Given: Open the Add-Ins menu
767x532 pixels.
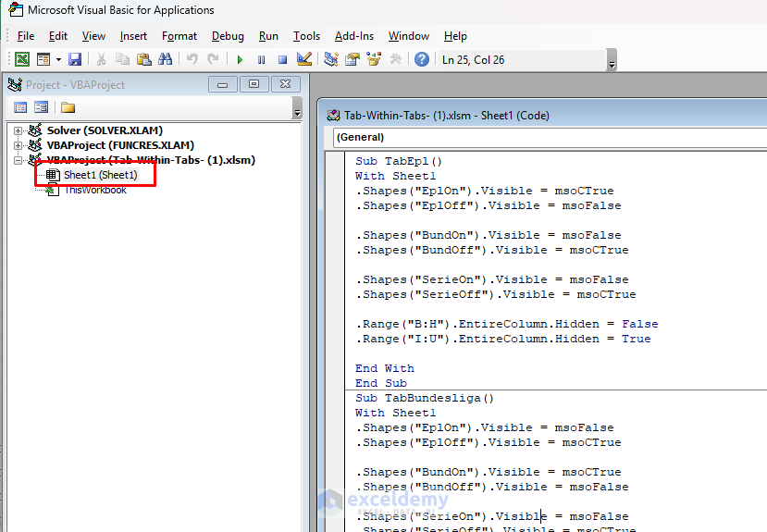Looking at the screenshot, I should [x=354, y=36].
